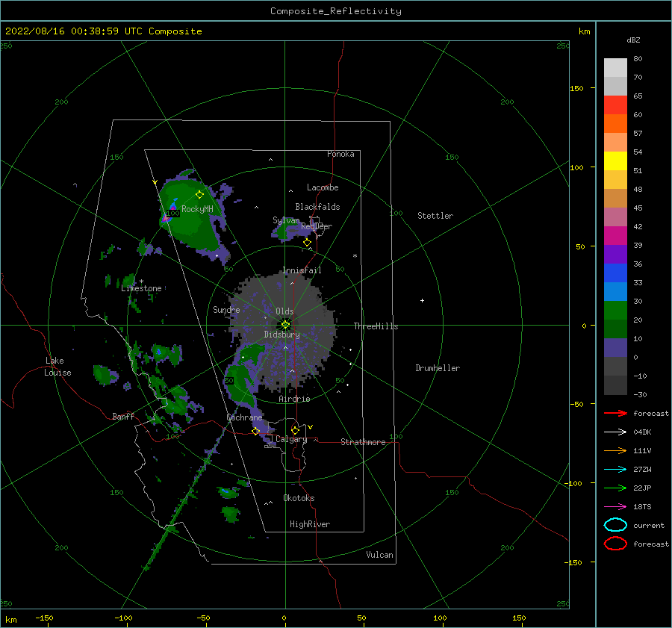This screenshot has width=672, height=628.
Task: Click the red forecast ellipse icon
Action: pos(615,544)
